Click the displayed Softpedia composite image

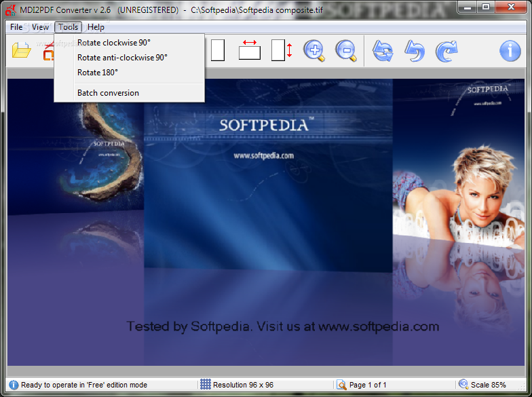click(266, 223)
